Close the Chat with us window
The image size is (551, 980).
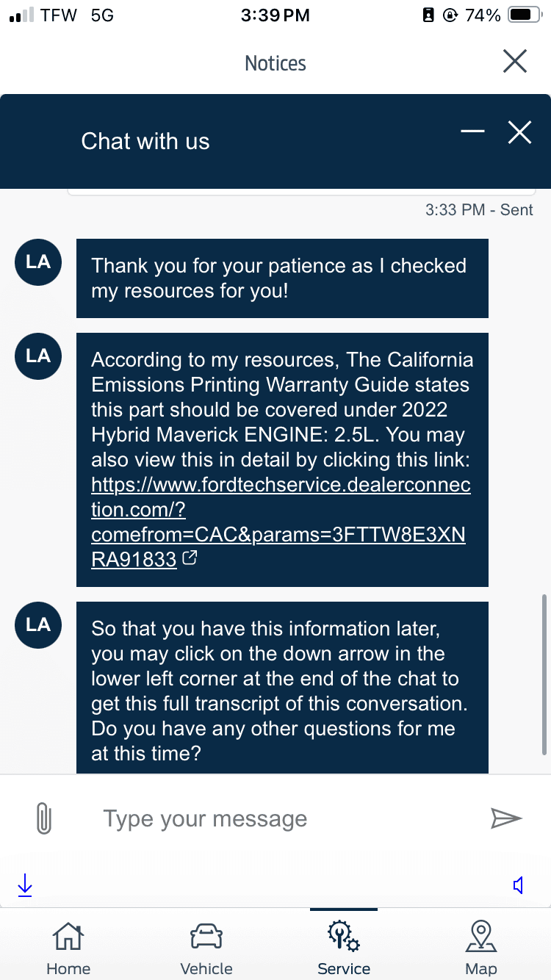pos(519,132)
